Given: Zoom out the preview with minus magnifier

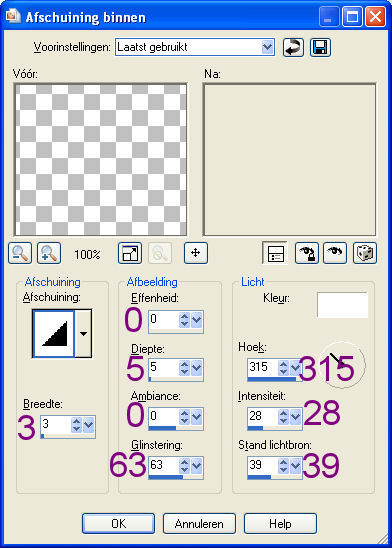Looking at the screenshot, I should point(20,253).
